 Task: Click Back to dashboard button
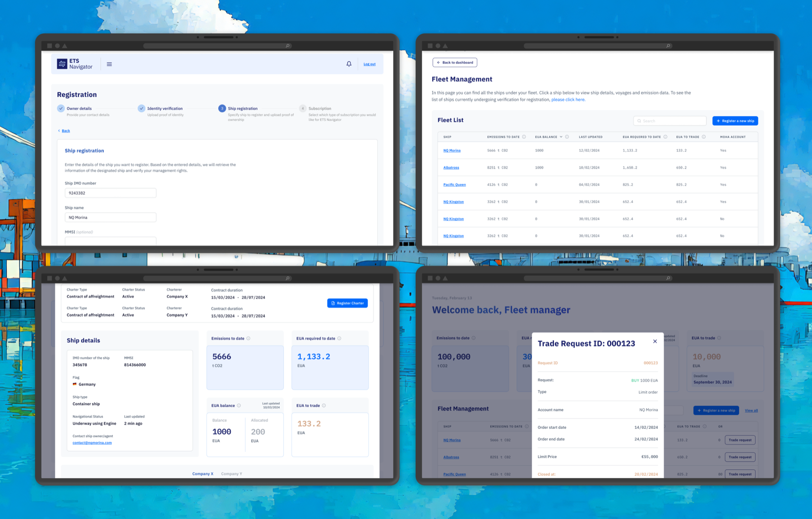click(455, 63)
